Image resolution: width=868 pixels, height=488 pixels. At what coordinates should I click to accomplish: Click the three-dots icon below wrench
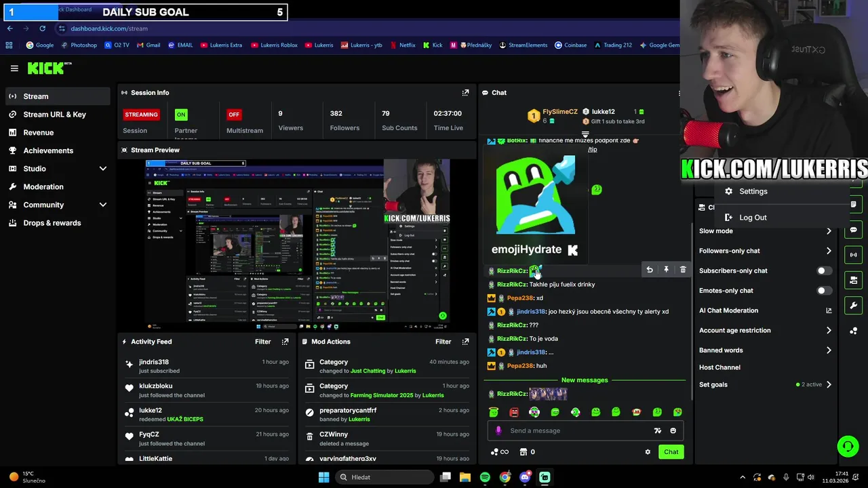click(x=853, y=331)
